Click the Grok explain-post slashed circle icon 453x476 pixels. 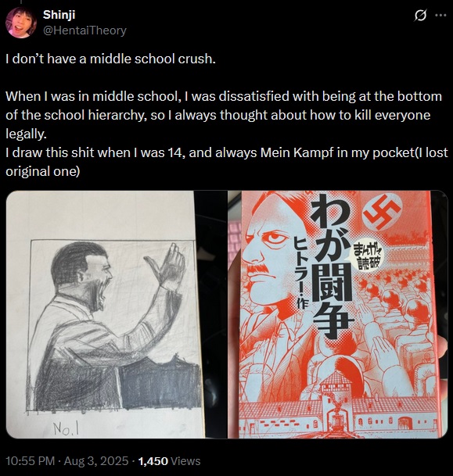coord(420,15)
